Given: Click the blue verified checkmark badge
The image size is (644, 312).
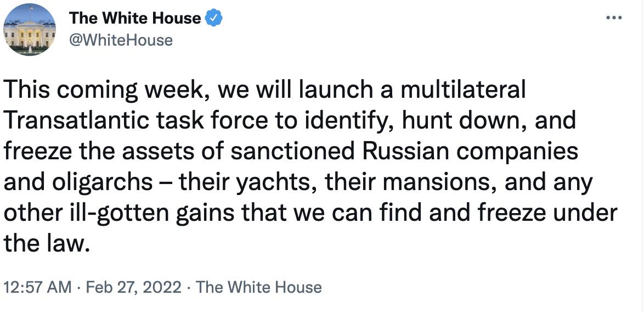Looking at the screenshot, I should point(213,18).
